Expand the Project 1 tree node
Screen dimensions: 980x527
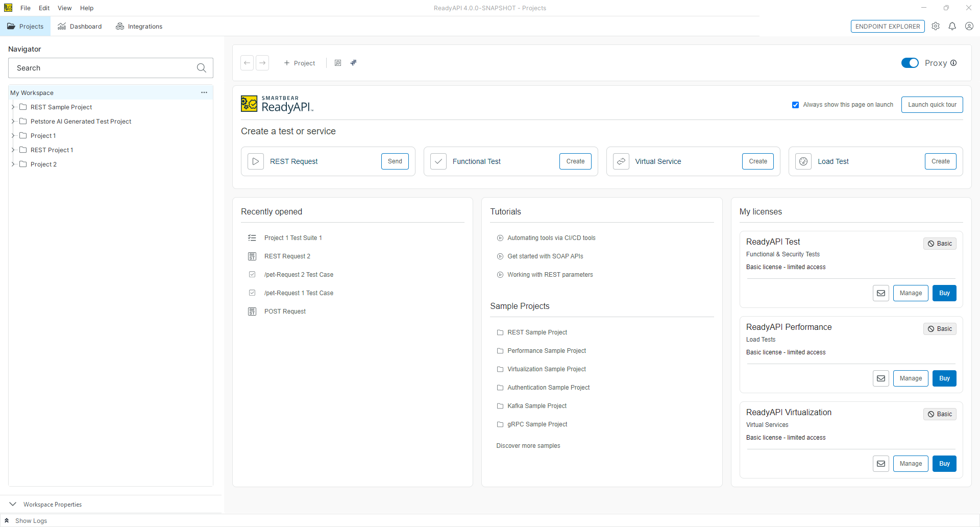click(13, 136)
